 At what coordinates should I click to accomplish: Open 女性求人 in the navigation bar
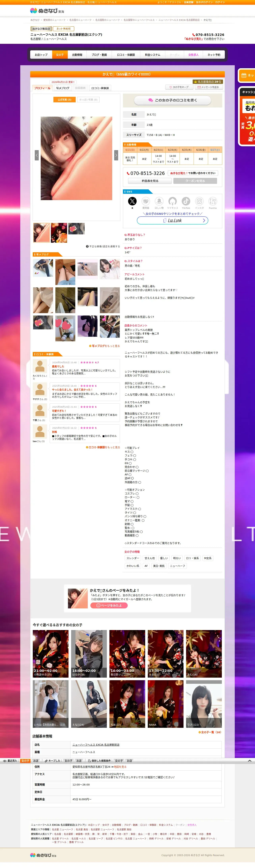pos(193,55)
